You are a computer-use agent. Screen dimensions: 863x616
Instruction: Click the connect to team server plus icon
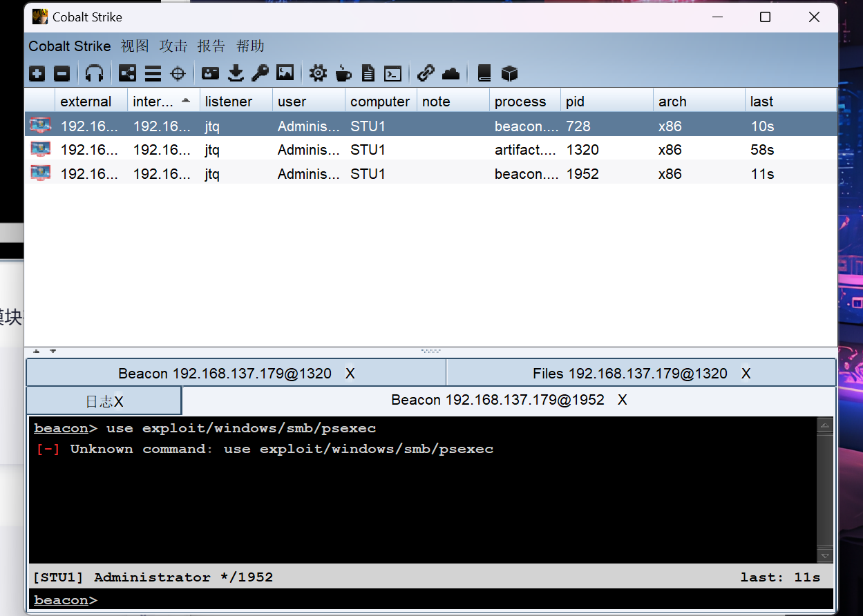(37, 73)
